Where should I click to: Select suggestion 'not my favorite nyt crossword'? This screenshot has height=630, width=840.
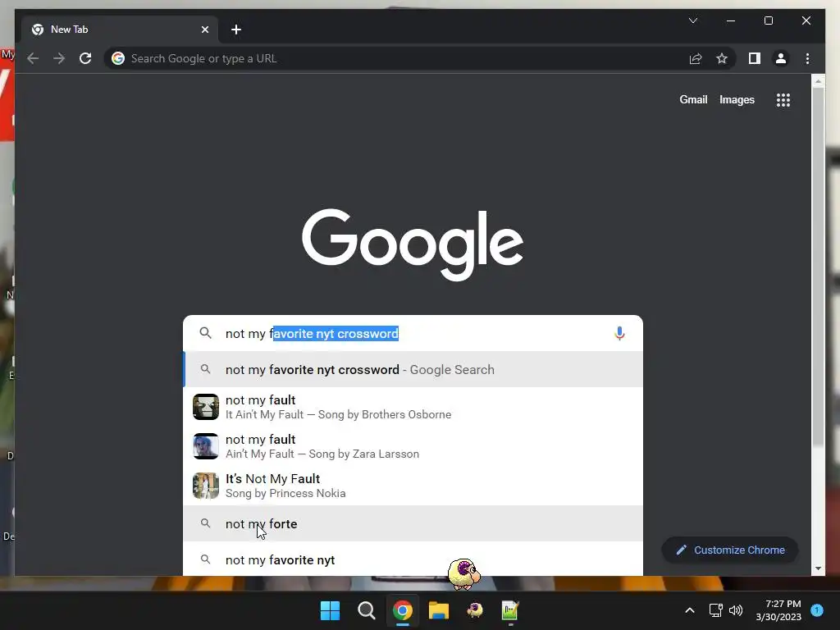(413, 370)
